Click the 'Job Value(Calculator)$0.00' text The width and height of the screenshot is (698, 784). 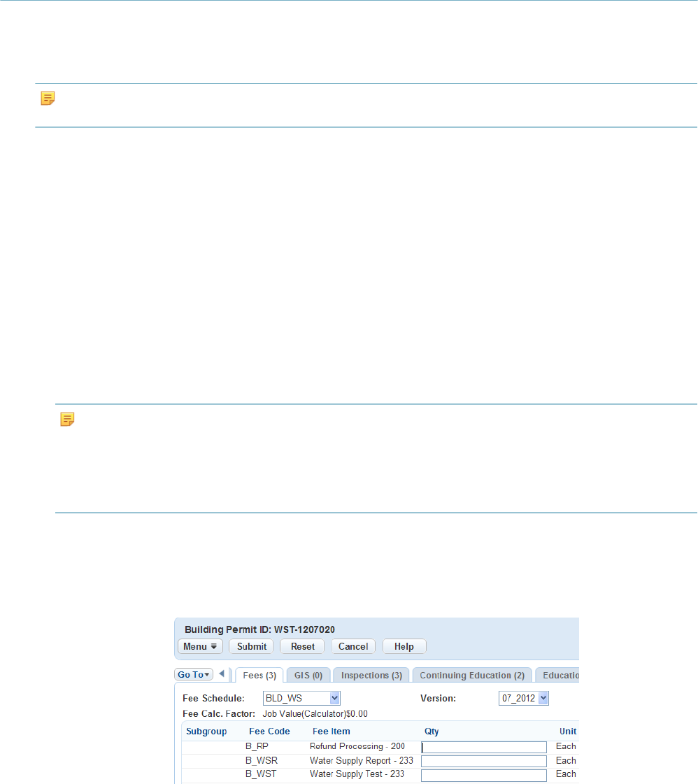click(315, 714)
